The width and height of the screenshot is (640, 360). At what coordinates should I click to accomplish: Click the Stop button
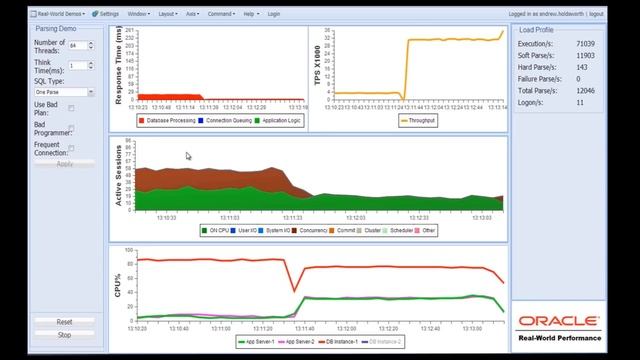pos(64,335)
